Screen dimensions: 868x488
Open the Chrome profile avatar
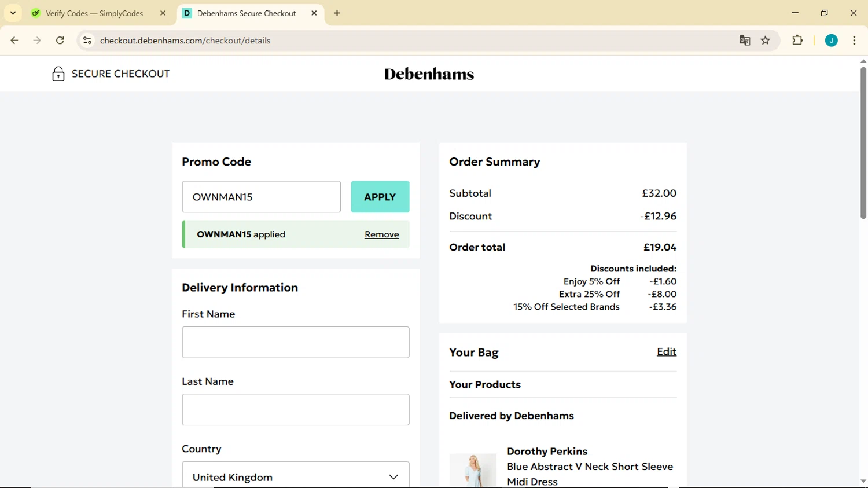[x=832, y=41]
